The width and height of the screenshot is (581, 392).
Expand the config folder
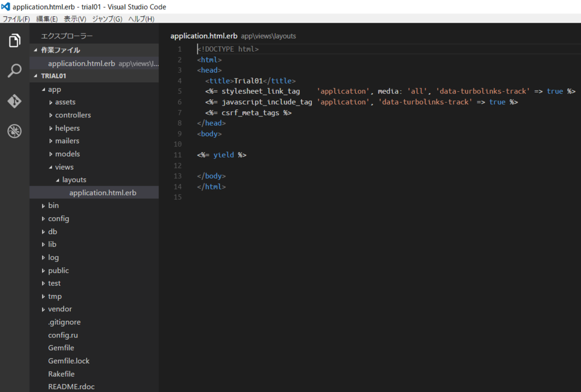point(43,218)
